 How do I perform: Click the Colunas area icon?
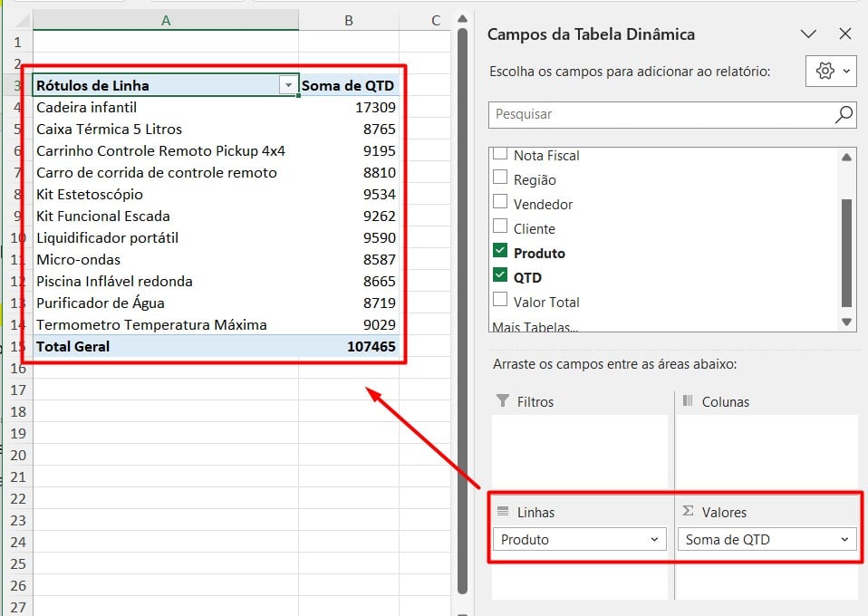[688, 400]
